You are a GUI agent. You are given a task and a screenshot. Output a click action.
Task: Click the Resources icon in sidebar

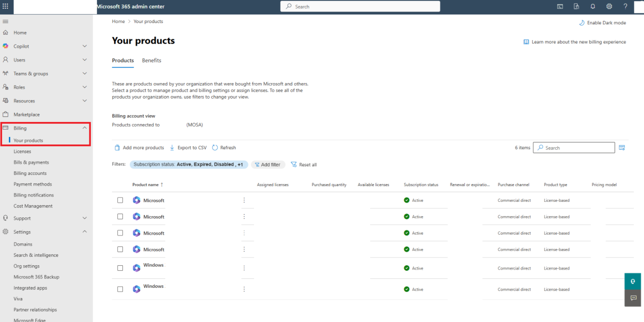click(x=6, y=101)
